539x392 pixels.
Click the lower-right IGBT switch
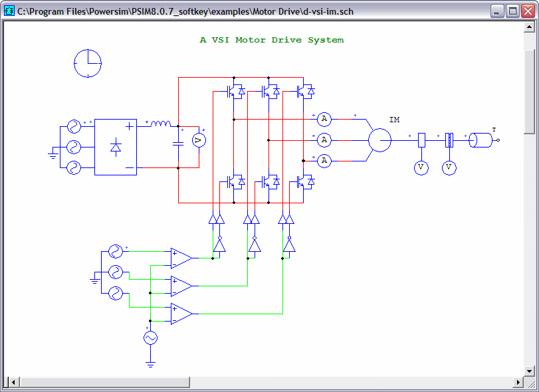coord(305,182)
